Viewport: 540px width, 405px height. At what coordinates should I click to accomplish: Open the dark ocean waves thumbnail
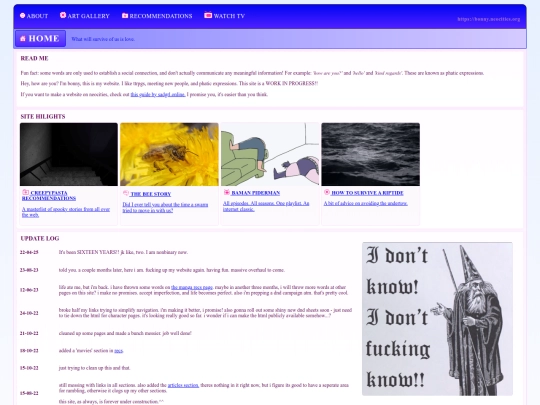[x=371, y=154]
